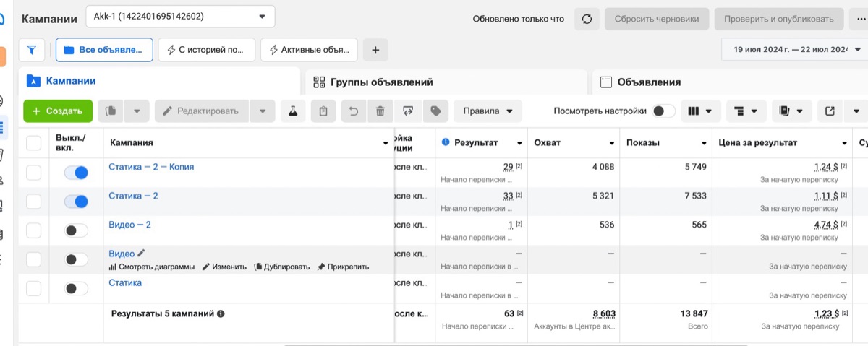868x346 pixels.
Task: Open the reports icon menu
Action: [x=791, y=111]
